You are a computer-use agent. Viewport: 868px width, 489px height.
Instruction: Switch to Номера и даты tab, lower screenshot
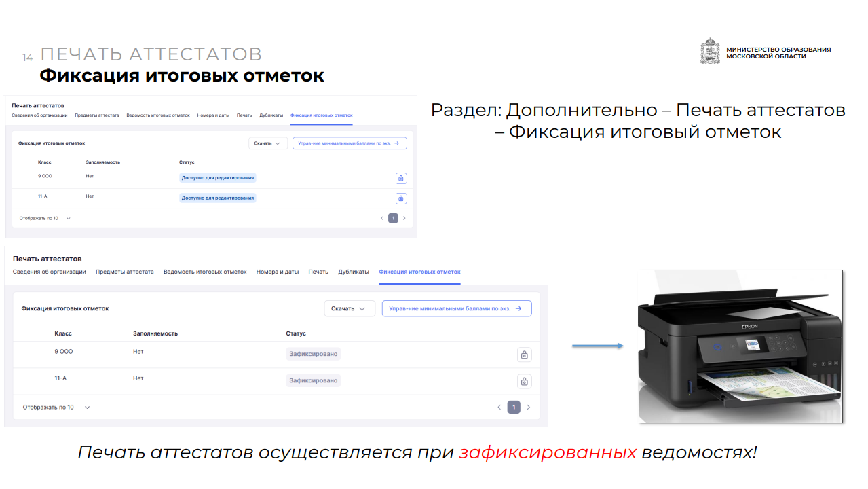click(278, 272)
